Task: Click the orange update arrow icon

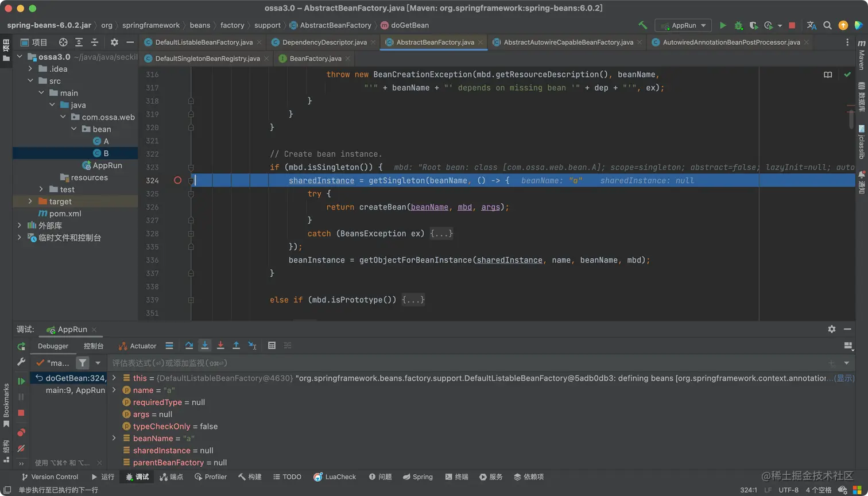Action: tap(843, 25)
